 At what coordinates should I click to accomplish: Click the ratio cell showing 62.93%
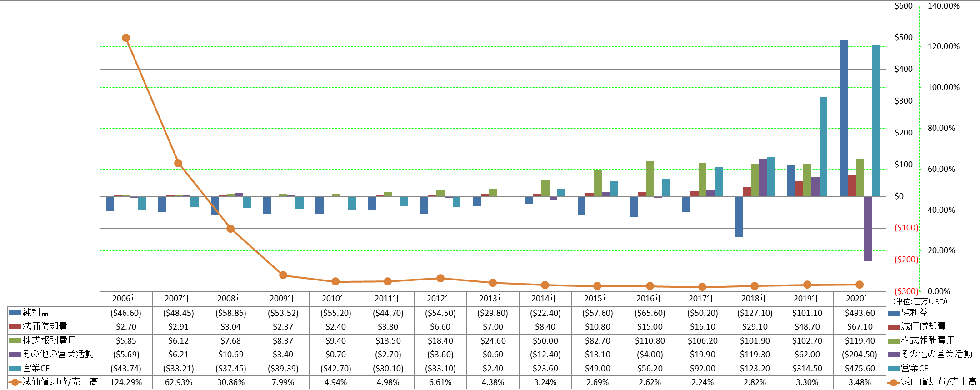point(178,382)
